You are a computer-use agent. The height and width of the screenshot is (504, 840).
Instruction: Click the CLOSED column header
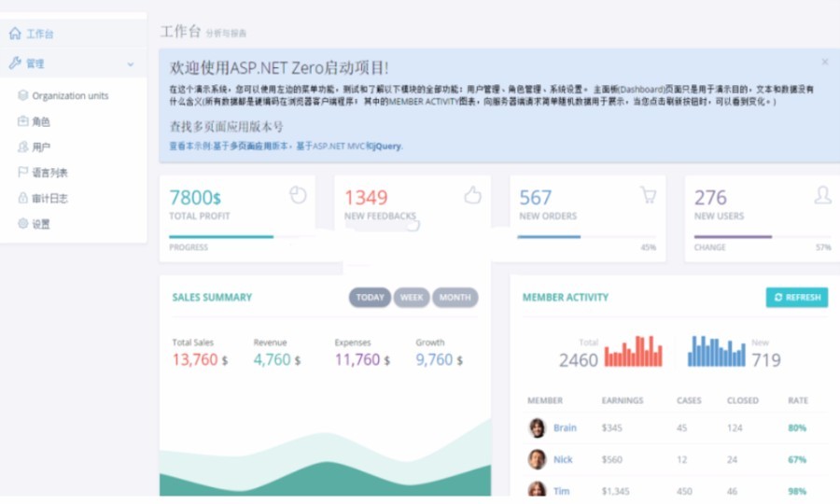click(x=743, y=400)
